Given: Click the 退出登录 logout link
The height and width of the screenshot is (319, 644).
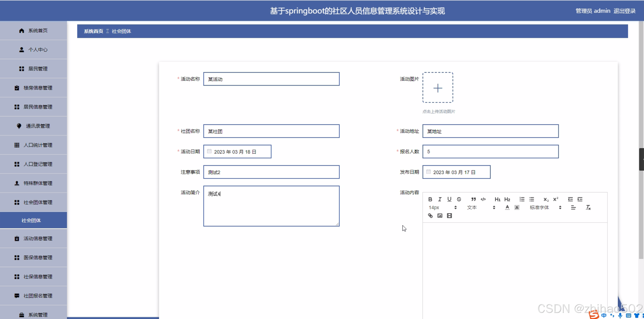Looking at the screenshot, I should click(624, 11).
